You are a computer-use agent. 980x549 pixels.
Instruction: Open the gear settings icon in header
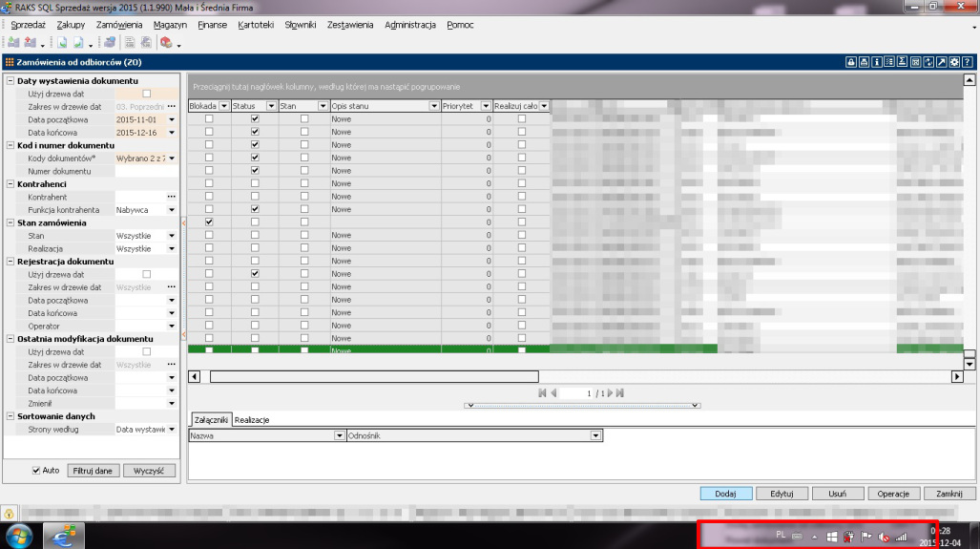[x=954, y=62]
